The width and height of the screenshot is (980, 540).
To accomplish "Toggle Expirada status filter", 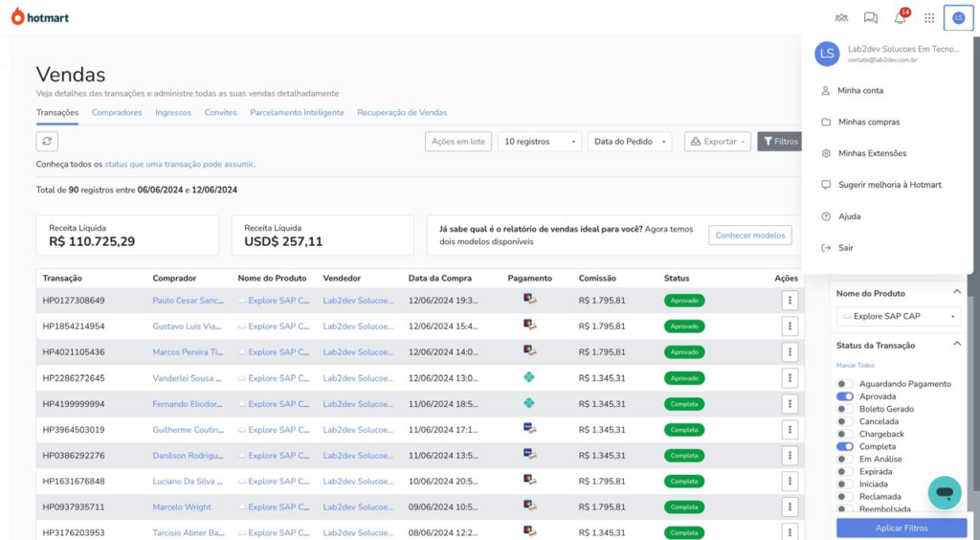I will tap(845, 471).
